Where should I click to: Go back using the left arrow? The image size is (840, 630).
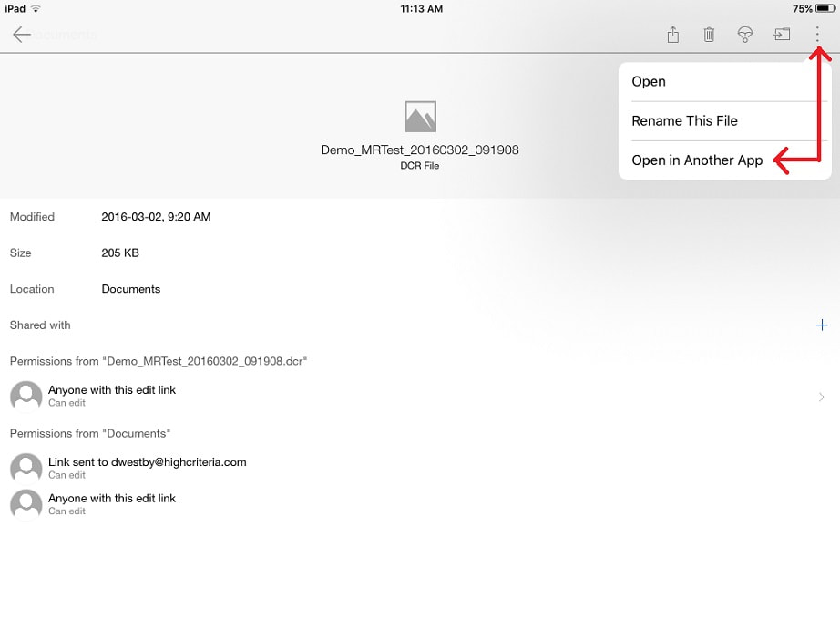tap(22, 35)
